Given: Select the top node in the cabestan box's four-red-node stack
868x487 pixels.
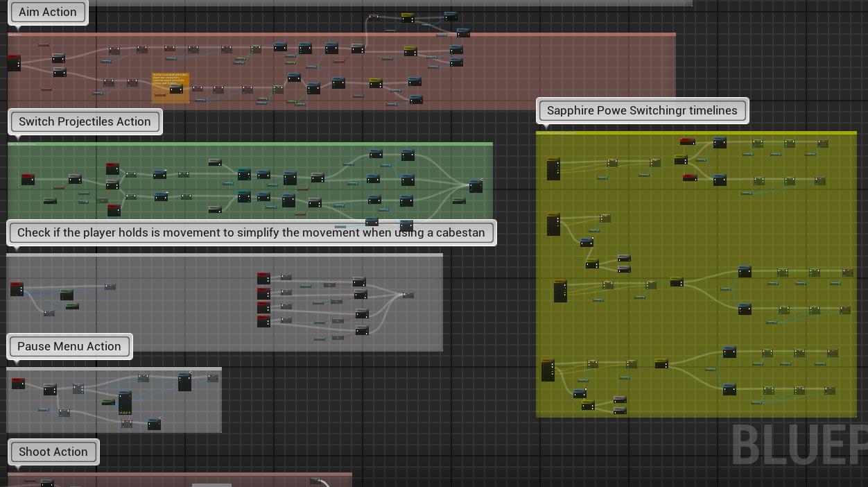Looking at the screenshot, I should 263,278.
